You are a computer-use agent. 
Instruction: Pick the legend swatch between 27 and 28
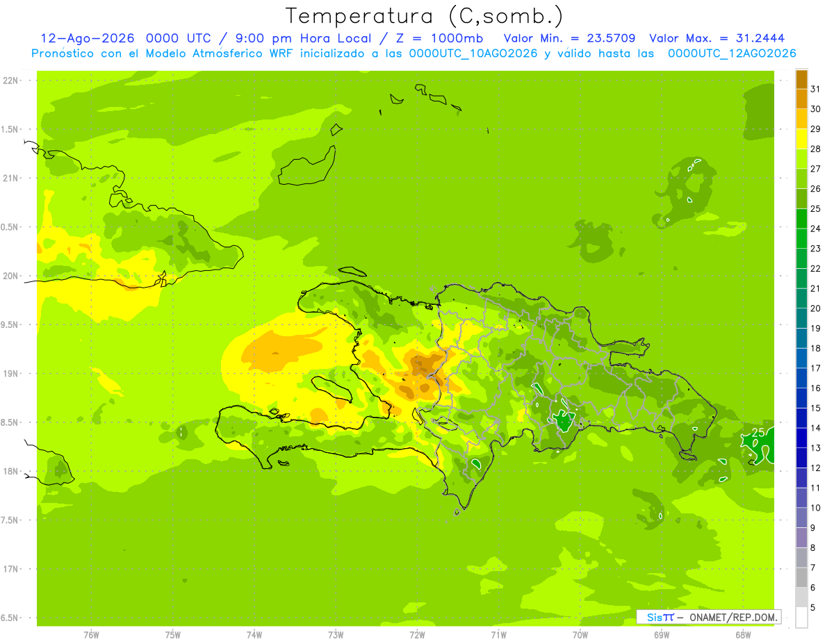point(801,159)
